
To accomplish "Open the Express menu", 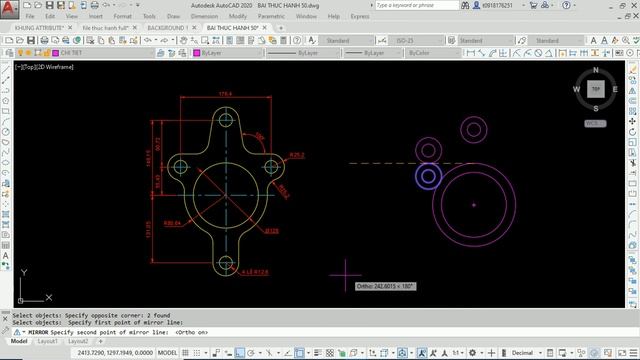I will click(360, 16).
